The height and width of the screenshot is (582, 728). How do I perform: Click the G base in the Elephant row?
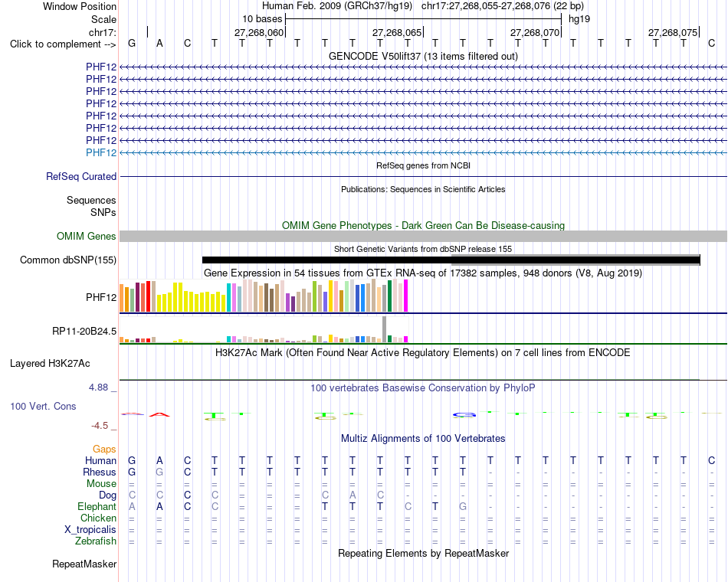462,506
